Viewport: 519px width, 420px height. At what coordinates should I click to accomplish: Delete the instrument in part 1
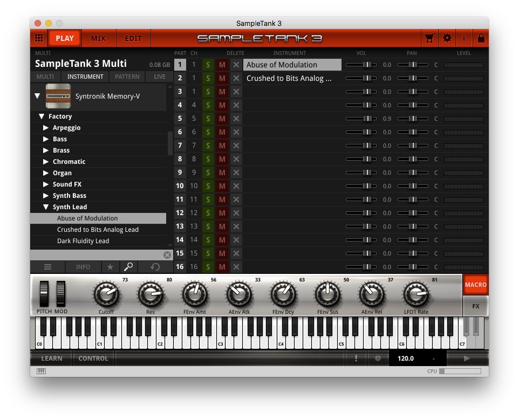coord(236,65)
